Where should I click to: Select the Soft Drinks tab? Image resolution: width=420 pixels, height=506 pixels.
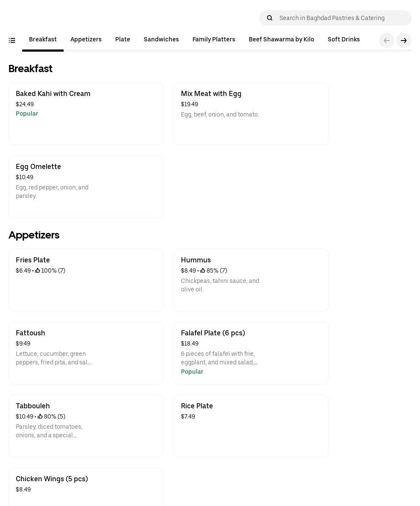coord(344,40)
